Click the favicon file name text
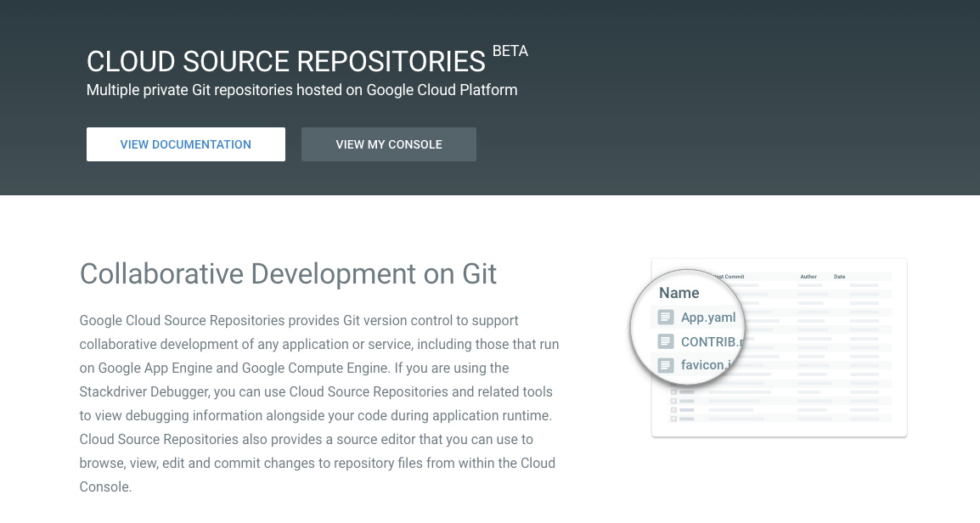Screen dimensions: 980x523 (707, 365)
